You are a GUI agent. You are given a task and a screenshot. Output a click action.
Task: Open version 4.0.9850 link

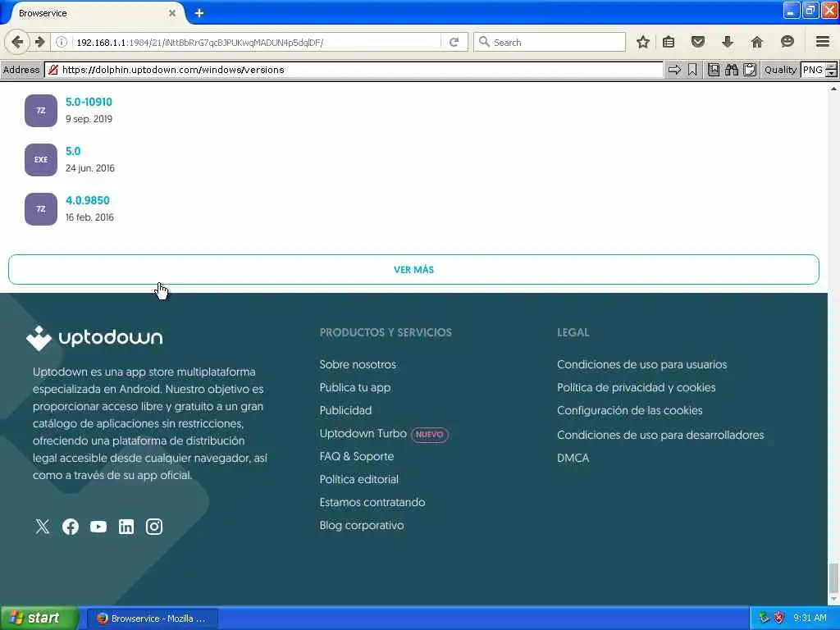pyautogui.click(x=87, y=200)
